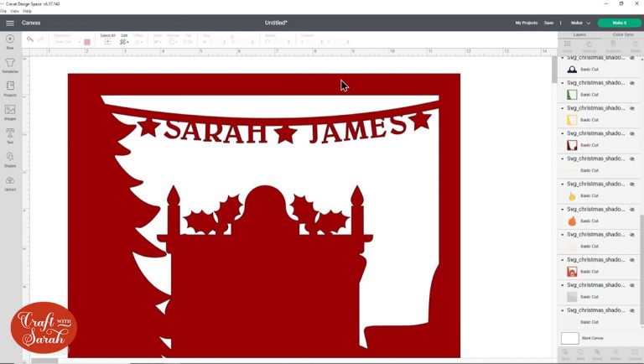Hide the yellow frame layer

632,108
